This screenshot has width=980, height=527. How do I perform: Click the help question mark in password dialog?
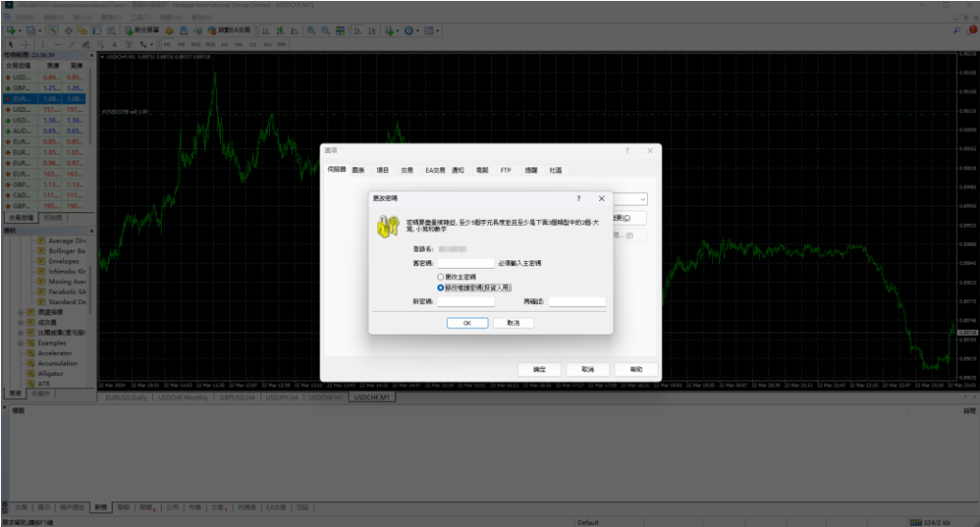[579, 198]
